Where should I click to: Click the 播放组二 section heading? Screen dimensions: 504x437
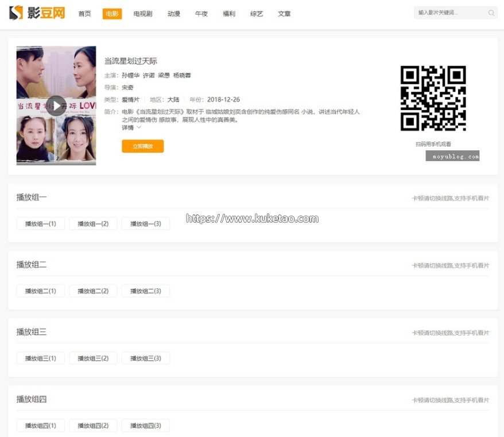click(x=32, y=264)
